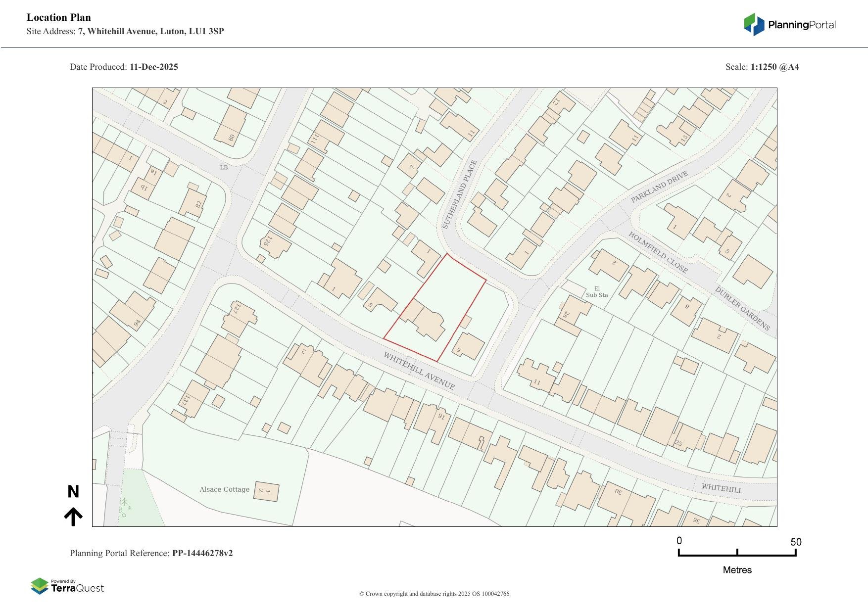The height and width of the screenshot is (614, 868).
Task: Click the north arrow symbol
Action: point(73,517)
